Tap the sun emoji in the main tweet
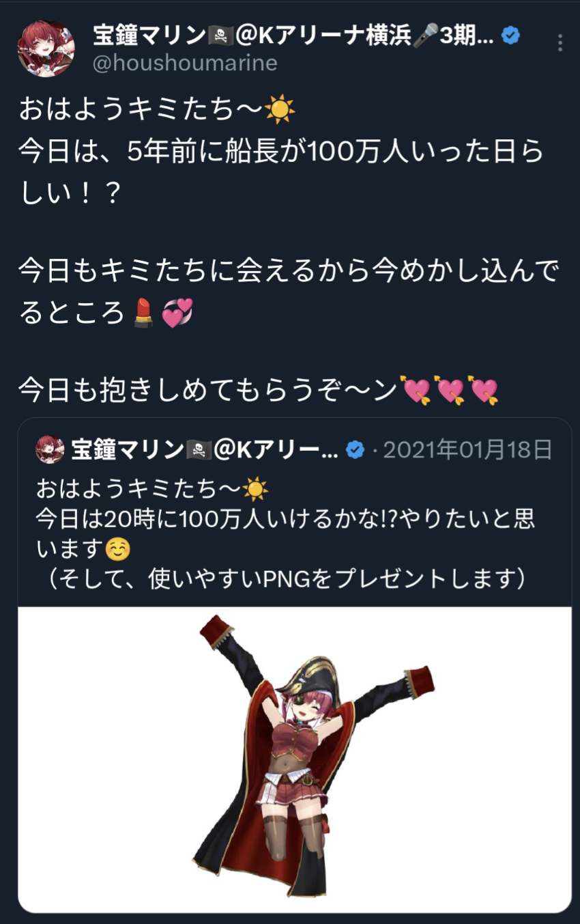580x924 pixels. point(280,111)
